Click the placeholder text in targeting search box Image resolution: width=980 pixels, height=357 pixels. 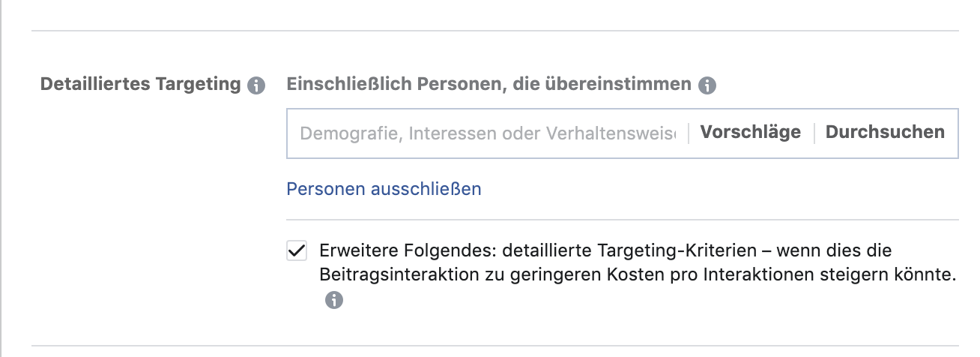(488, 133)
